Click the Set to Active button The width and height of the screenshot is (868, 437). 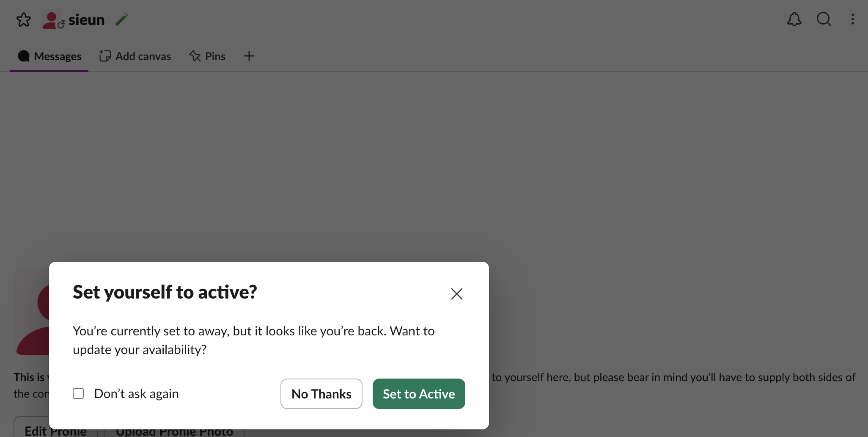[419, 394]
